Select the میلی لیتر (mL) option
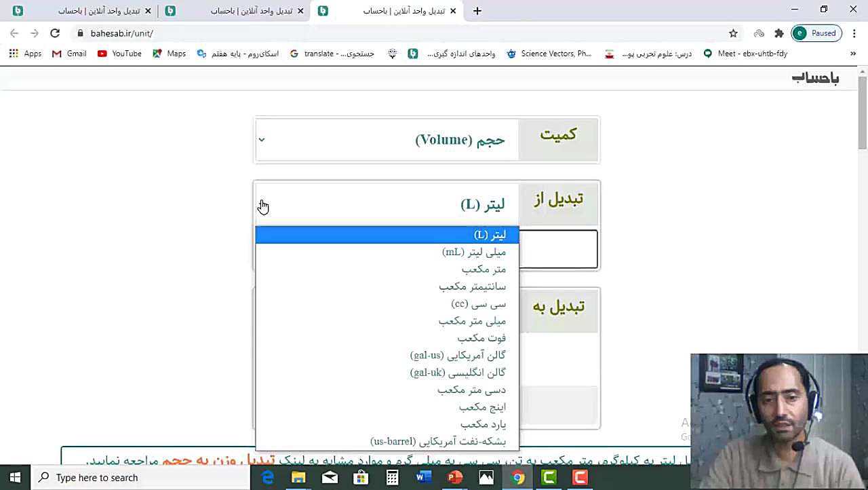This screenshot has width=868, height=490. click(x=387, y=252)
